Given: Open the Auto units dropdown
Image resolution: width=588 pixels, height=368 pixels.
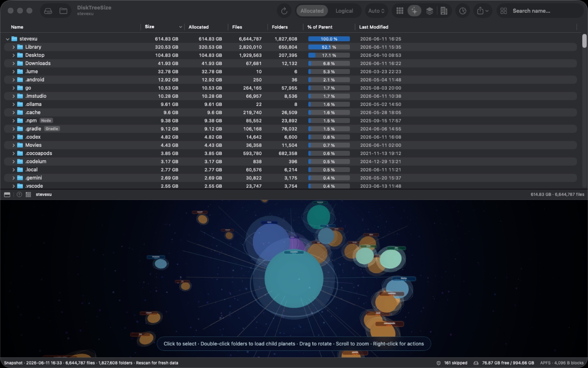Looking at the screenshot, I should click(x=376, y=11).
